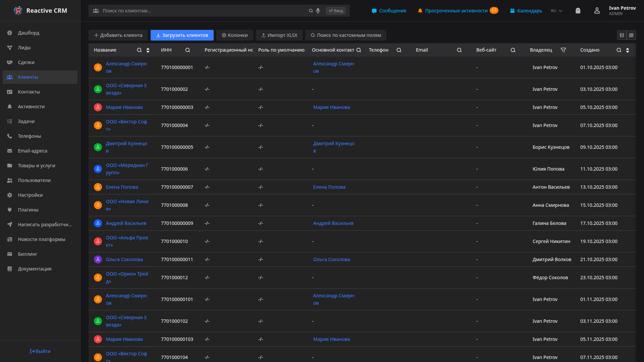Open the RU language dropdown
The width and height of the screenshot is (644, 362).
(x=556, y=11)
